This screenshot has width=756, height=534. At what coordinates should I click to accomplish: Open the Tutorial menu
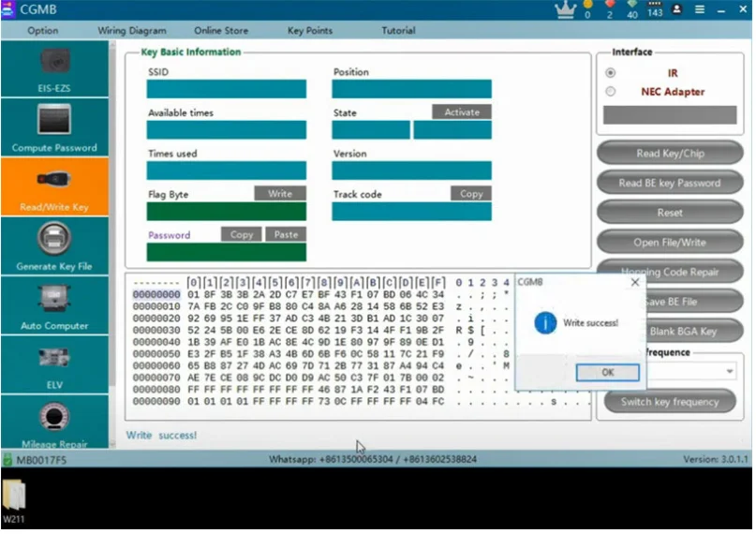[398, 30]
